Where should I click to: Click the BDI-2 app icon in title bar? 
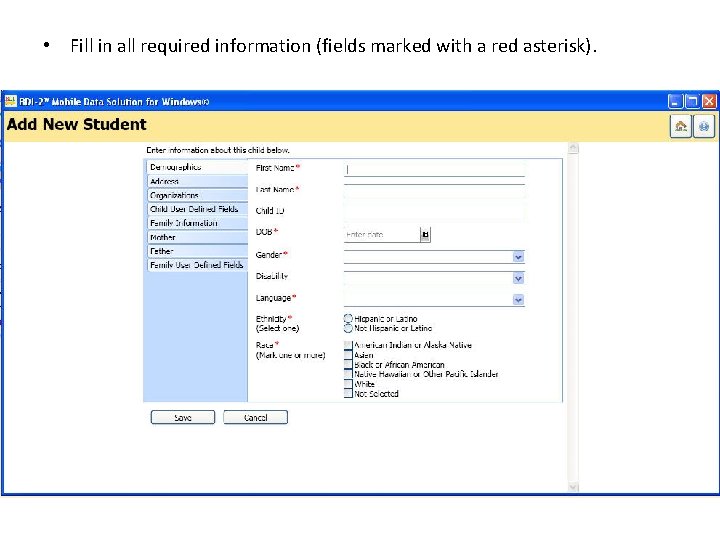pos(11,101)
